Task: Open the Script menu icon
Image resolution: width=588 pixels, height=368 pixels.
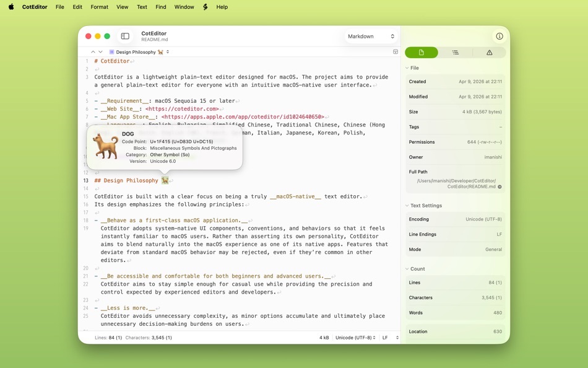Action: [x=205, y=7]
